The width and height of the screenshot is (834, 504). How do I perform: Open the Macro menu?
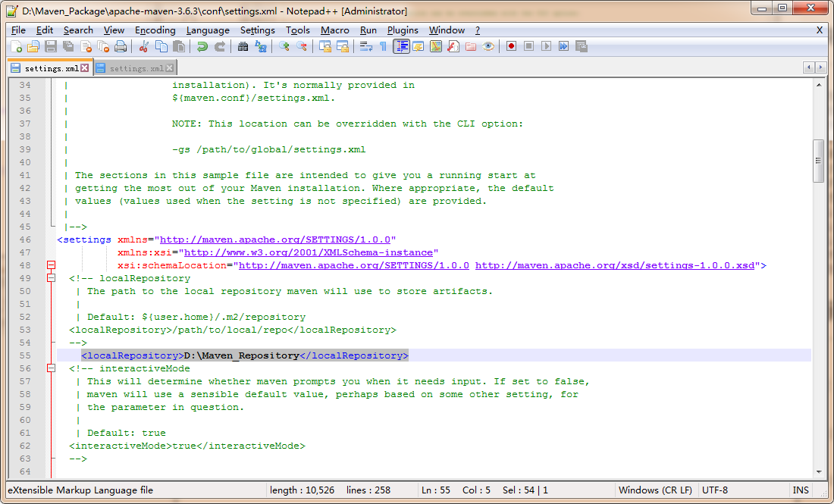[x=334, y=30]
